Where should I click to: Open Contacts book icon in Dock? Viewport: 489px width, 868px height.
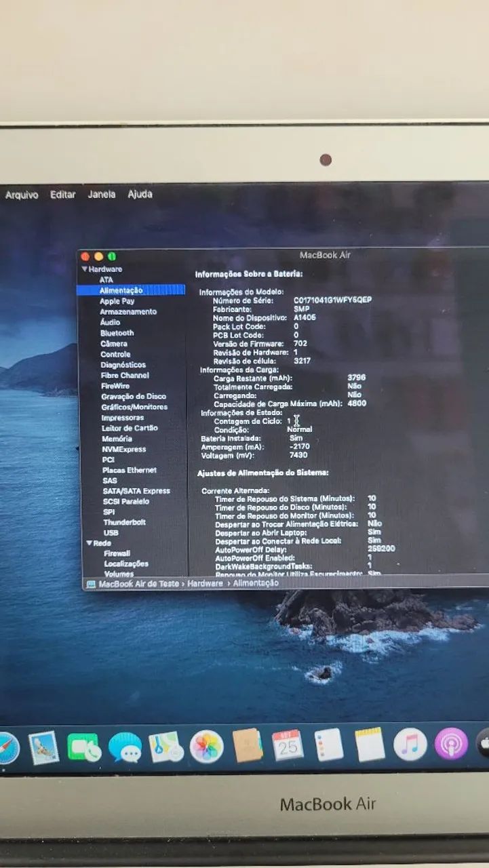(248, 745)
